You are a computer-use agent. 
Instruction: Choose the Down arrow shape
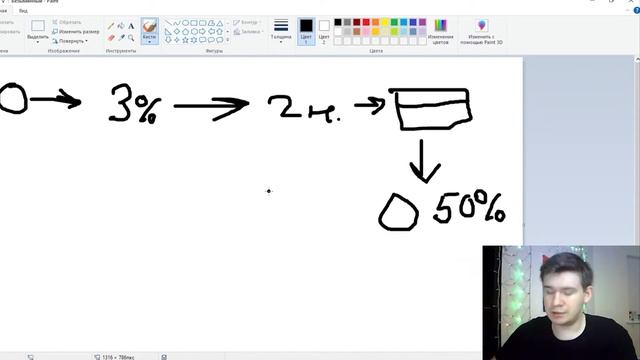168,40
